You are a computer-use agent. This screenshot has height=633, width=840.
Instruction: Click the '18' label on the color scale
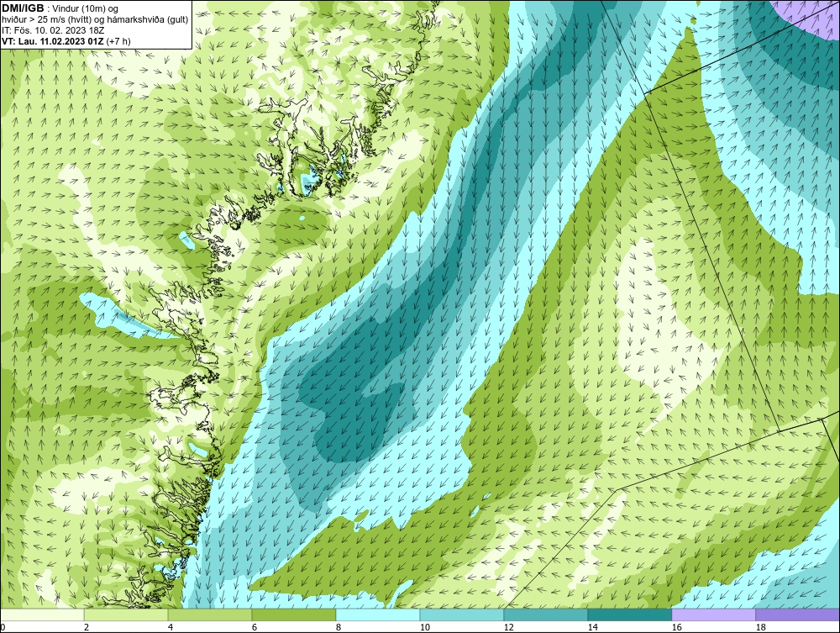click(760, 627)
